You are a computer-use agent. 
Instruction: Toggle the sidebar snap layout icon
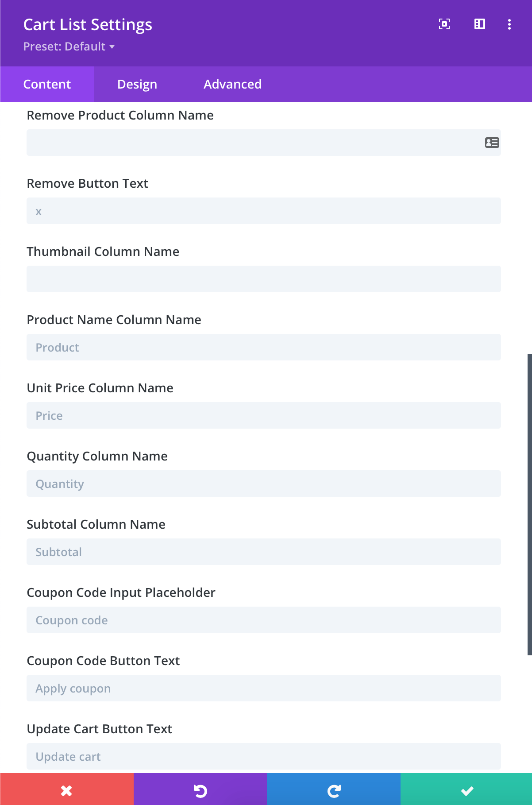[480, 24]
